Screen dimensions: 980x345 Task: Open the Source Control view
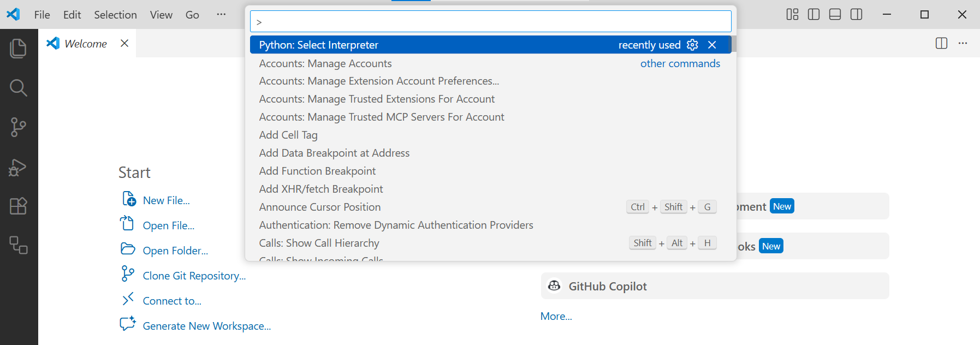[x=19, y=127]
